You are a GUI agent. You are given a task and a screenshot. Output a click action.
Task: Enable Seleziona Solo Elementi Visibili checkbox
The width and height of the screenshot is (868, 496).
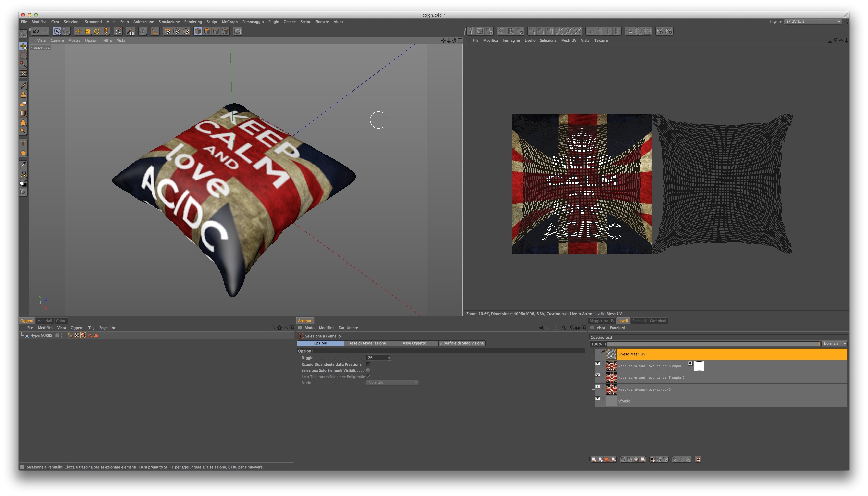[368, 370]
